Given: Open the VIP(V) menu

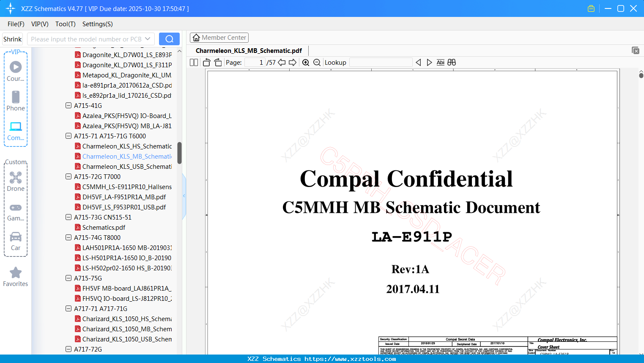Looking at the screenshot, I should click(x=40, y=24).
